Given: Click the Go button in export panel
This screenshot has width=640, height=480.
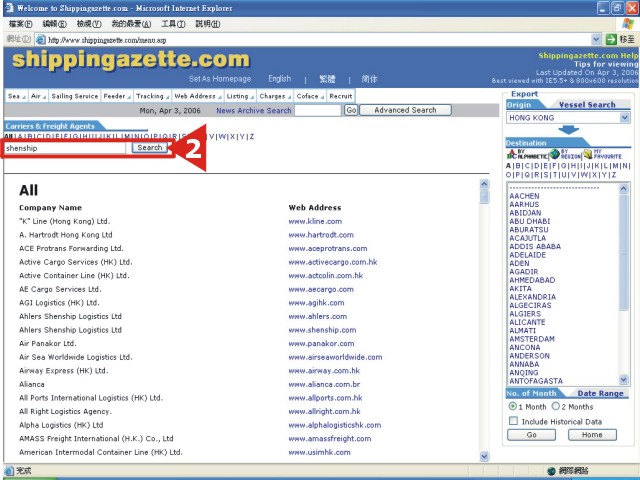Looking at the screenshot, I should 531,435.
